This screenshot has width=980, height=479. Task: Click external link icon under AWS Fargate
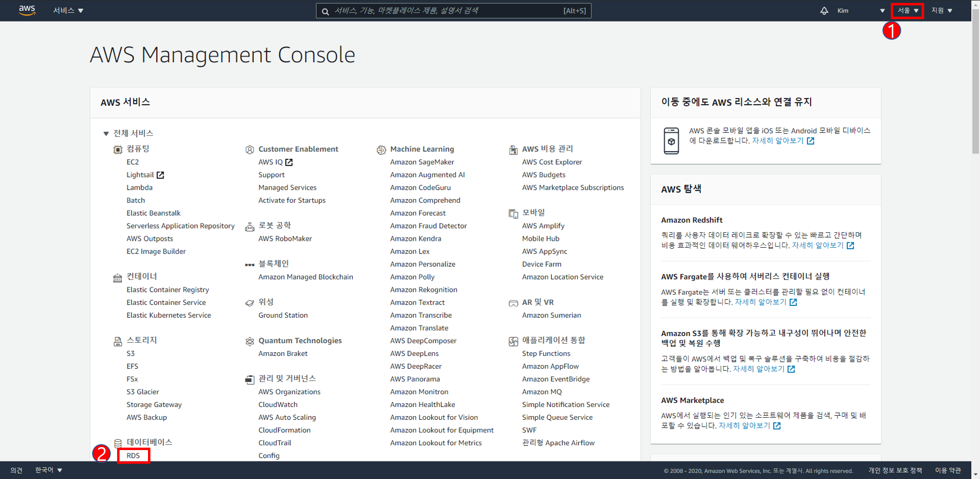(x=793, y=303)
